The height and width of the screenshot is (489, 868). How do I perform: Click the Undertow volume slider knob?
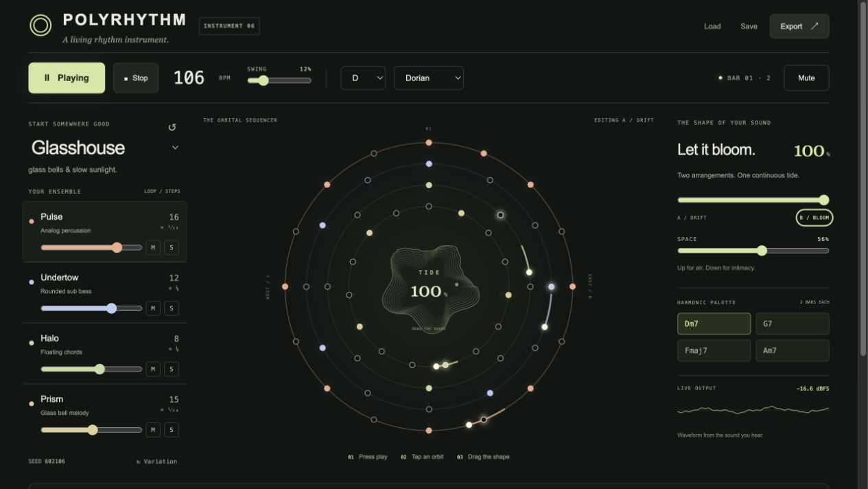point(112,308)
